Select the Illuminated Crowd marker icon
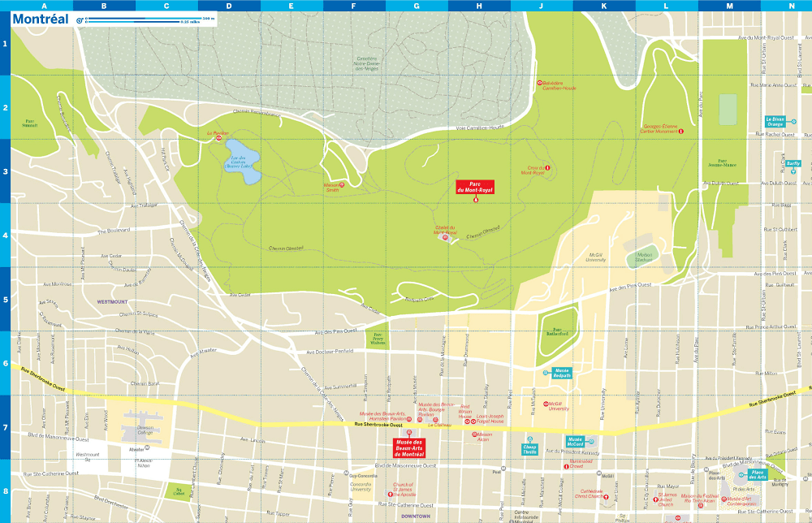This screenshot has height=523, width=812. tap(567, 467)
